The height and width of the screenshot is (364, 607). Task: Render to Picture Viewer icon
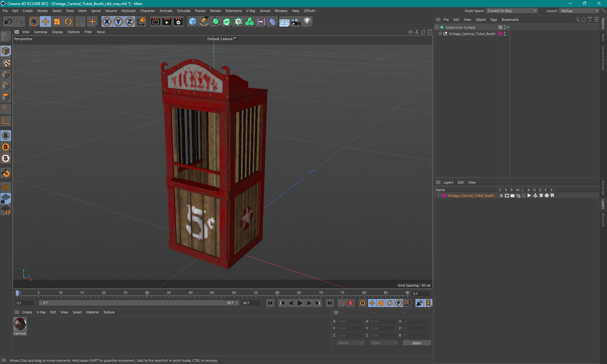(x=167, y=21)
